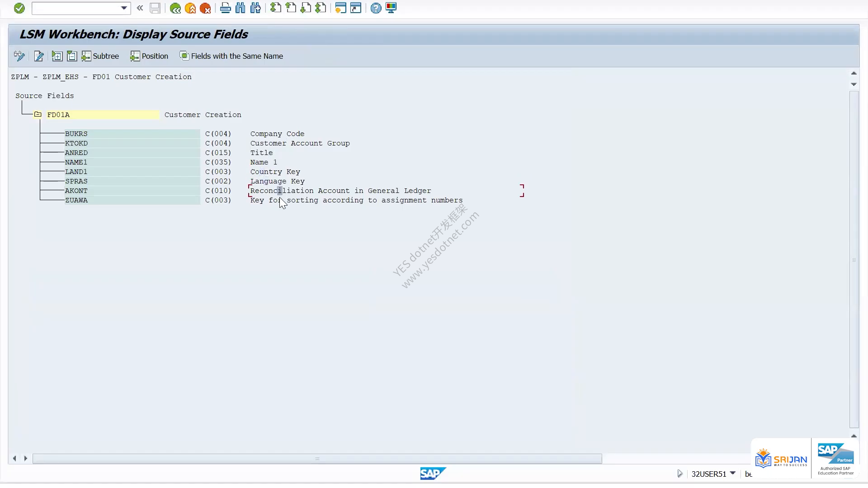Click the Find binoculars icon
The height and width of the screenshot is (488, 868).
(241, 8)
